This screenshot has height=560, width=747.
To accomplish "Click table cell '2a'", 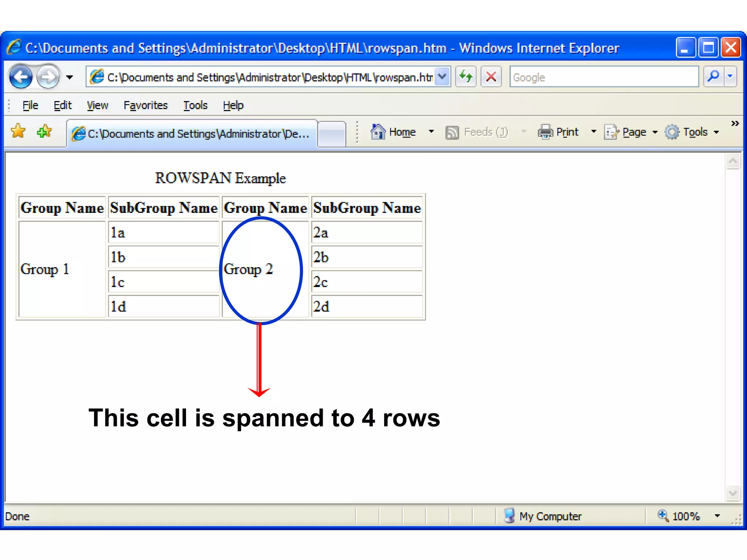I will pos(367,232).
